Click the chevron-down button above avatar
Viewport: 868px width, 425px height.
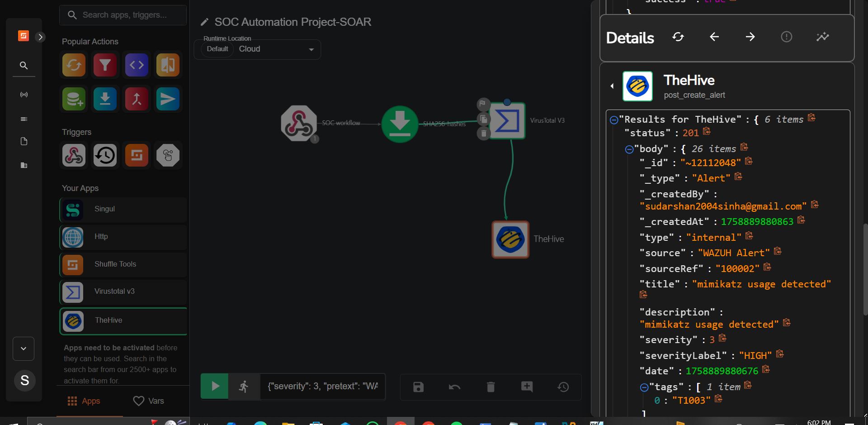(x=24, y=349)
